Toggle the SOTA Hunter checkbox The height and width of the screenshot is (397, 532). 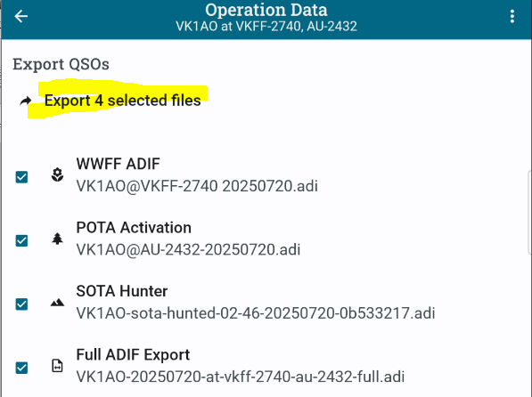click(x=21, y=304)
